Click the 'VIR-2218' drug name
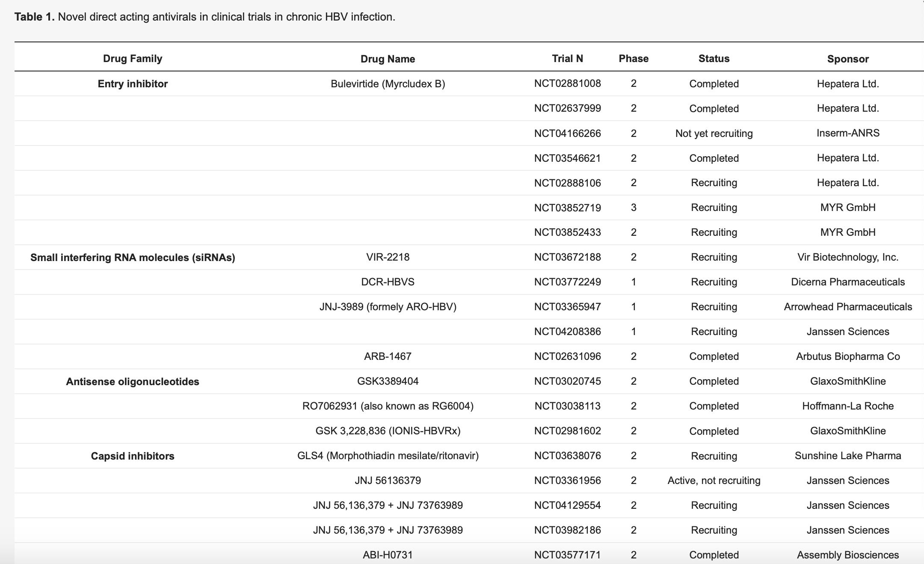The width and height of the screenshot is (924, 564). point(388,257)
